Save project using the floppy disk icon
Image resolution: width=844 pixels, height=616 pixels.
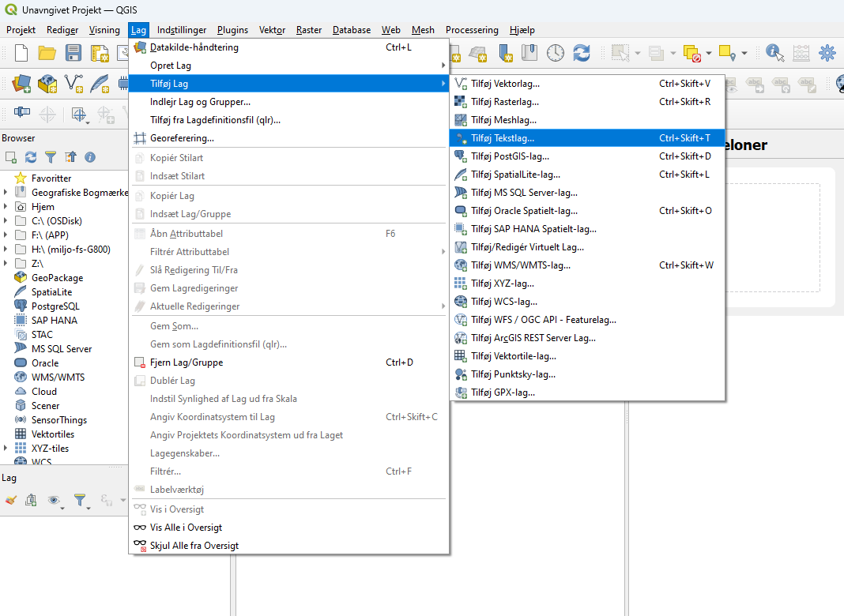tap(73, 53)
